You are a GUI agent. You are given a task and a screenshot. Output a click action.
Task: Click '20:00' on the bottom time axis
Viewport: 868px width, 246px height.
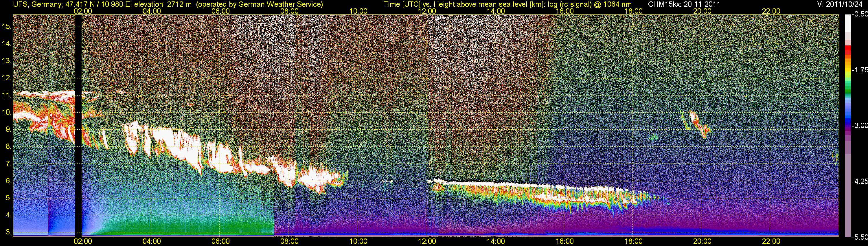point(702,241)
